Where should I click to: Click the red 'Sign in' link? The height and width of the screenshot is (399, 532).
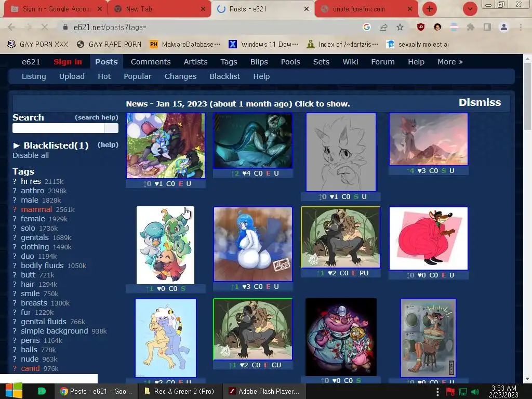pyautogui.click(x=68, y=62)
